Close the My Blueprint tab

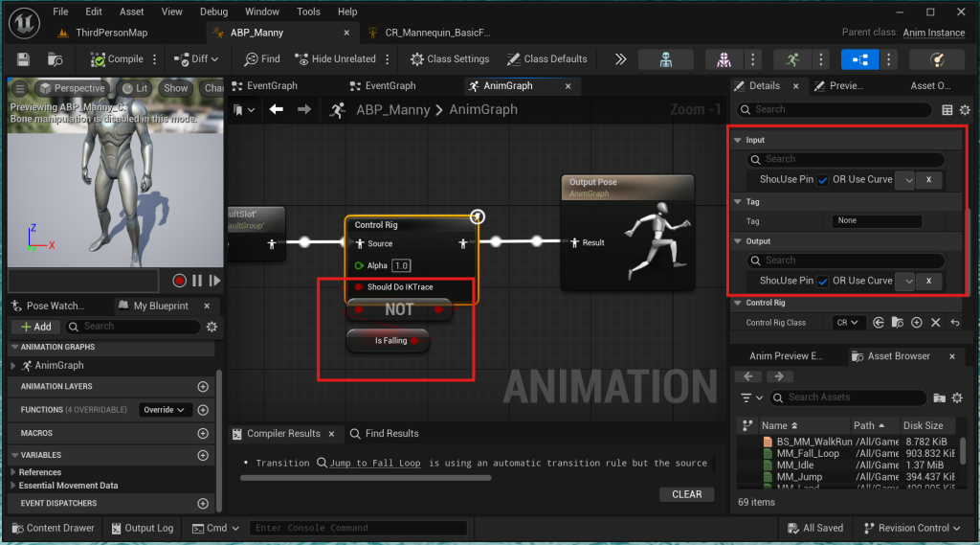(207, 306)
